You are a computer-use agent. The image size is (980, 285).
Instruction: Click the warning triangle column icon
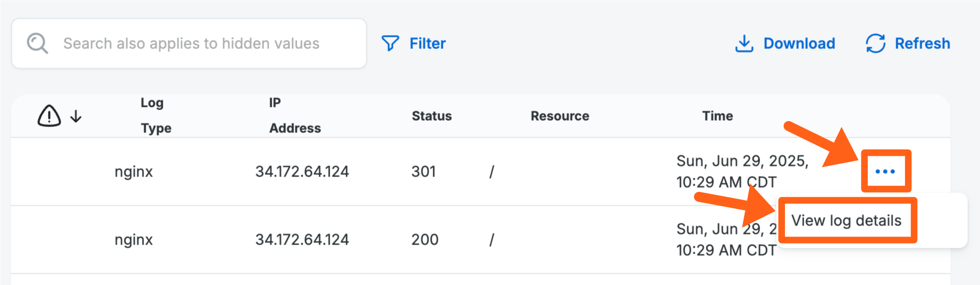tap(49, 115)
